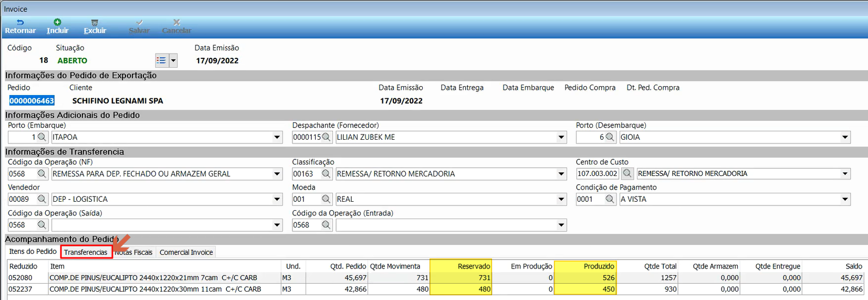This screenshot has height=300, width=868.
Task: Click the ABERTO status text
Action: tap(72, 60)
